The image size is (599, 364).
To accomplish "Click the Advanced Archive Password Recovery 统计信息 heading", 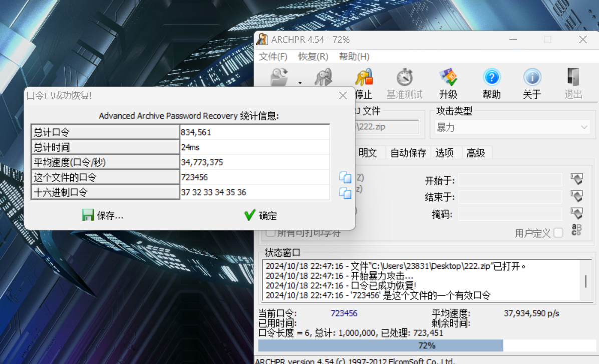I will coord(189,116).
